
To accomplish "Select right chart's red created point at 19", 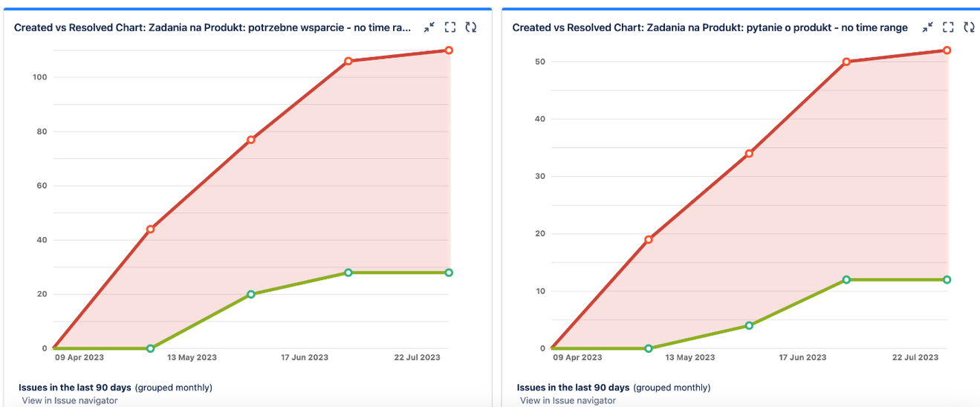I will click(x=649, y=240).
